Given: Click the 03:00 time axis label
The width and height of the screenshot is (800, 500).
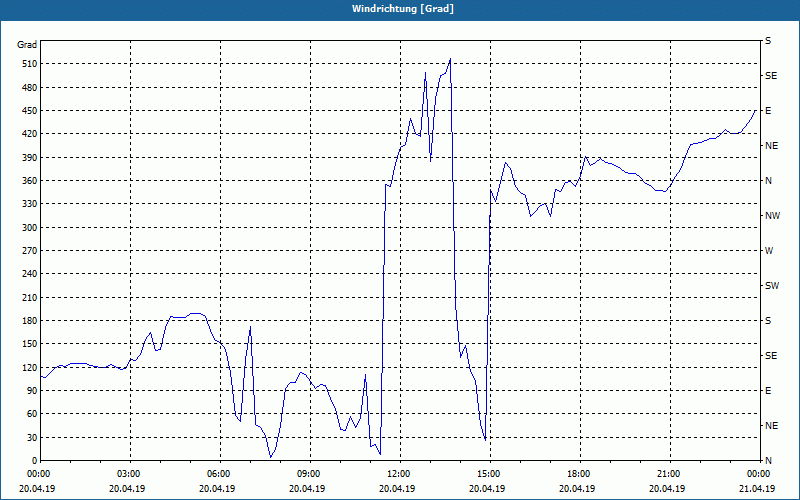Looking at the screenshot, I should pos(131,473).
